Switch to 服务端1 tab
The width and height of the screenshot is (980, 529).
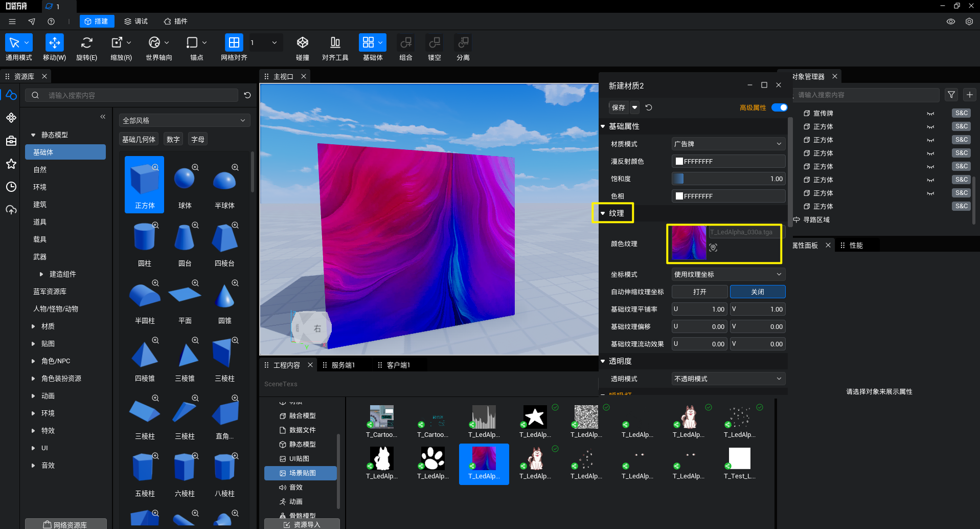tap(343, 365)
